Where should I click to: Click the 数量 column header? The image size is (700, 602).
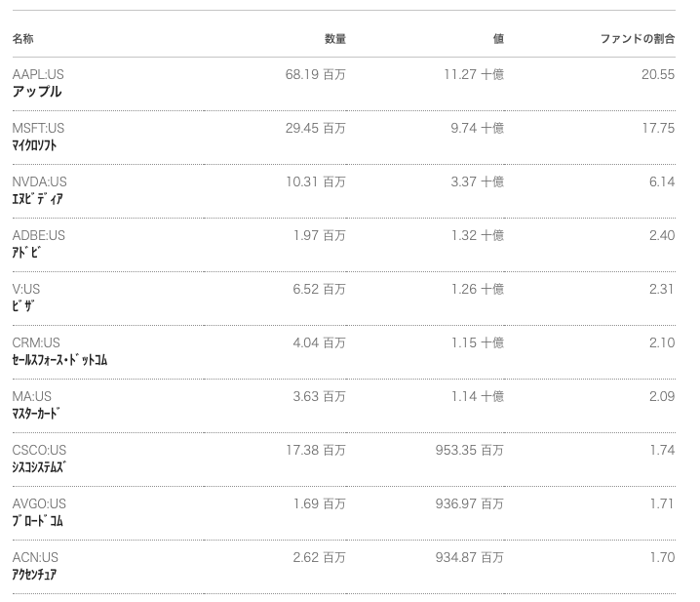[334, 39]
